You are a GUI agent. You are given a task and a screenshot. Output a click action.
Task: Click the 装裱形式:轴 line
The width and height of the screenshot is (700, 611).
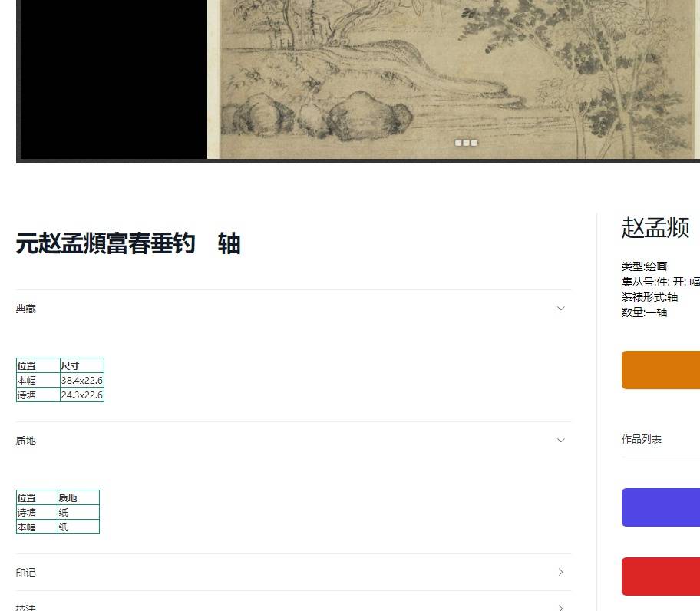coord(649,297)
